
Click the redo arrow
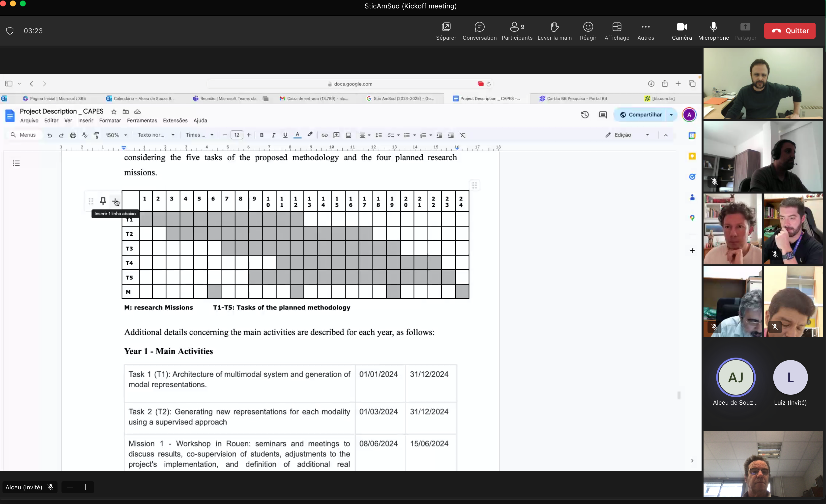(61, 135)
